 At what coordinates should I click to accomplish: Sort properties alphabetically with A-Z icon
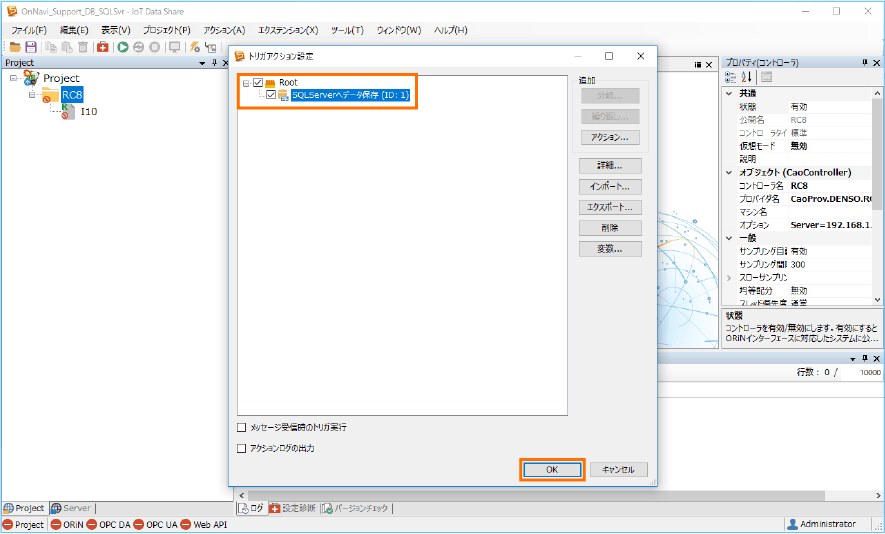pos(746,77)
